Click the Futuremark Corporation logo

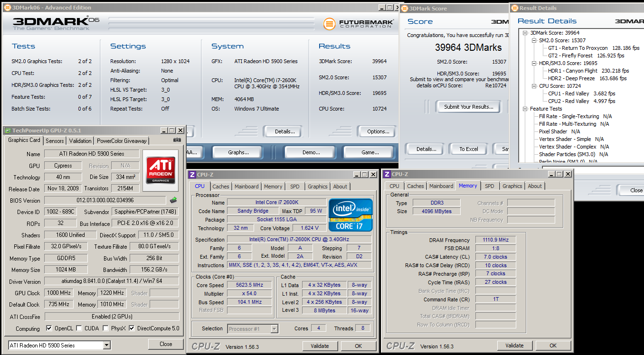359,23
